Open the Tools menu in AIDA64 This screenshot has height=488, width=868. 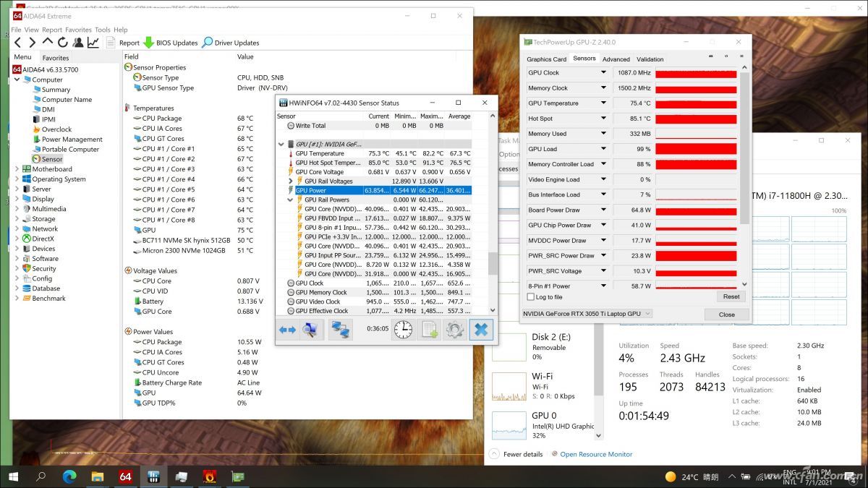102,30
